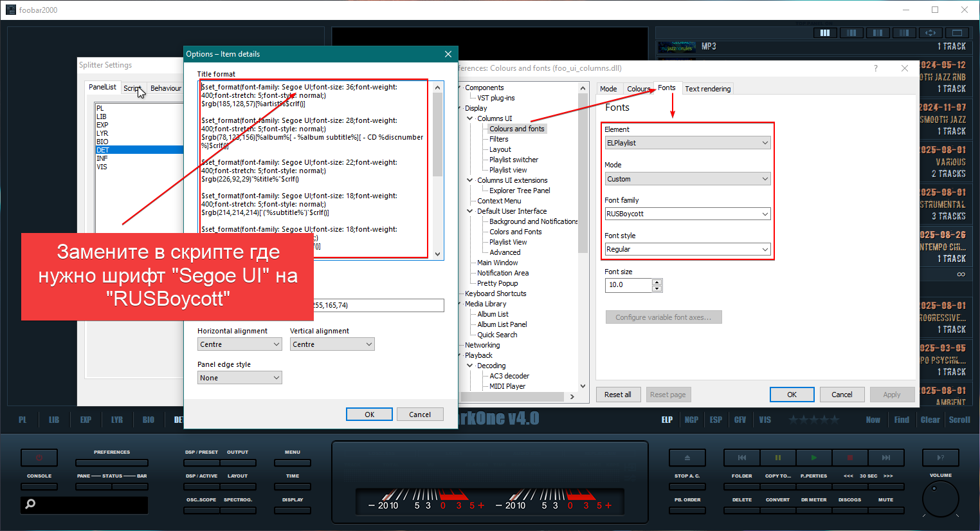980x531 pixels.
Task: Switch to the LYR panel button
Action: coord(117,420)
